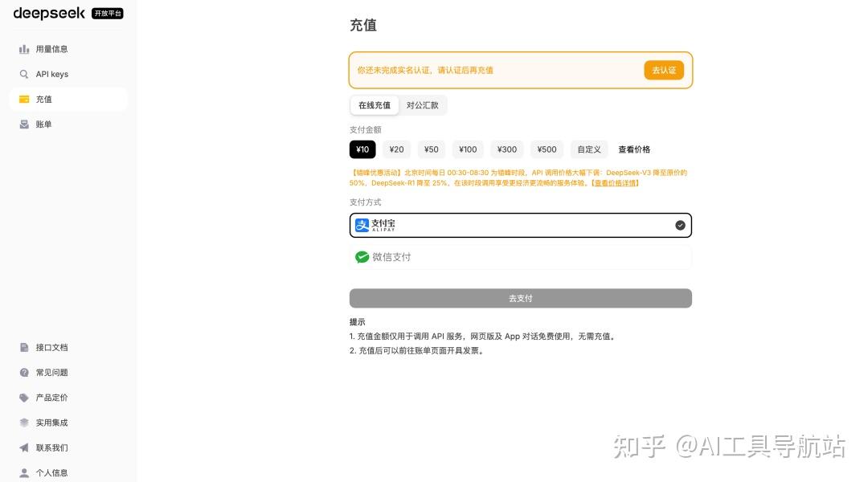Viewport: 868px width, 482px height.
Task: Click the 充值 card icon in sidebar
Action: [24, 99]
